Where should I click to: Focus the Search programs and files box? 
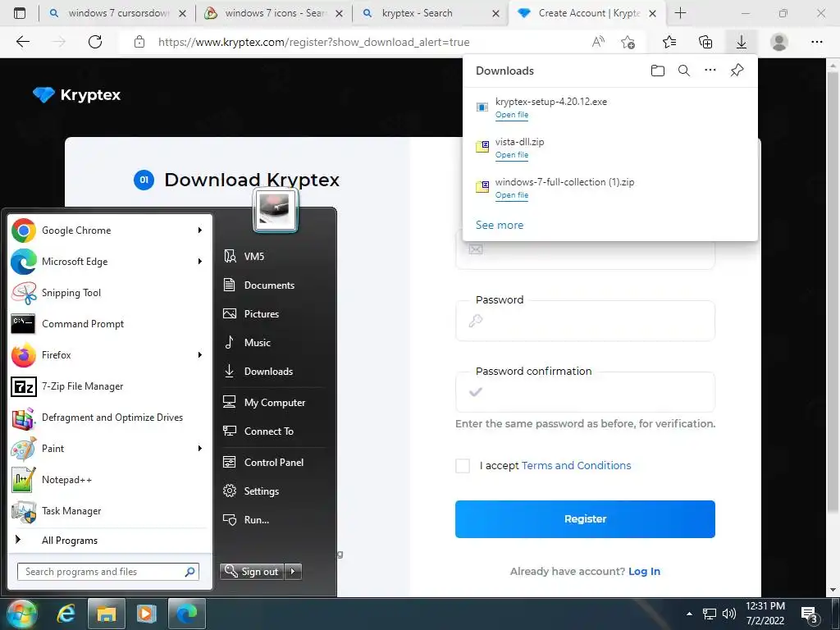point(108,572)
